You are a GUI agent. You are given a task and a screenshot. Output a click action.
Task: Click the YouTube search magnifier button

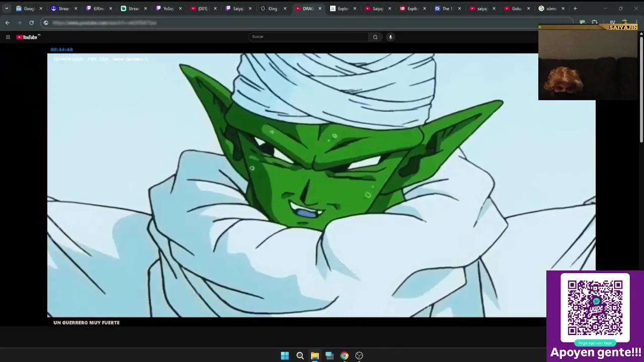(375, 37)
